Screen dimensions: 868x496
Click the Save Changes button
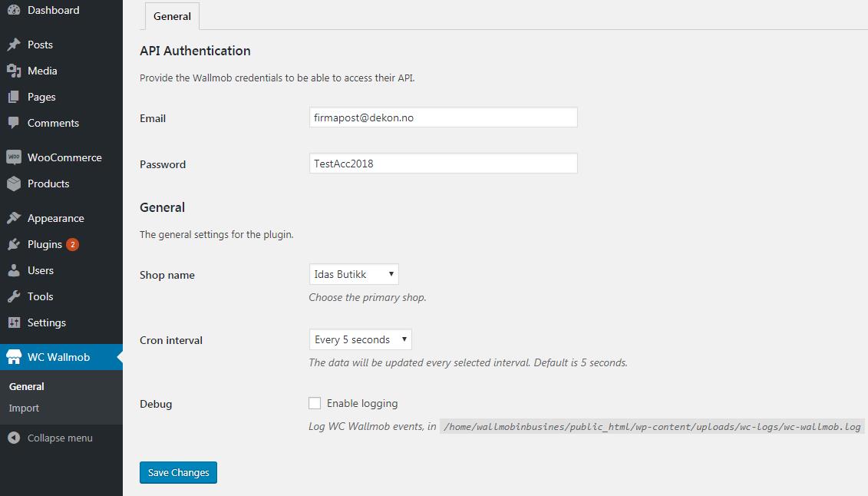pos(178,472)
